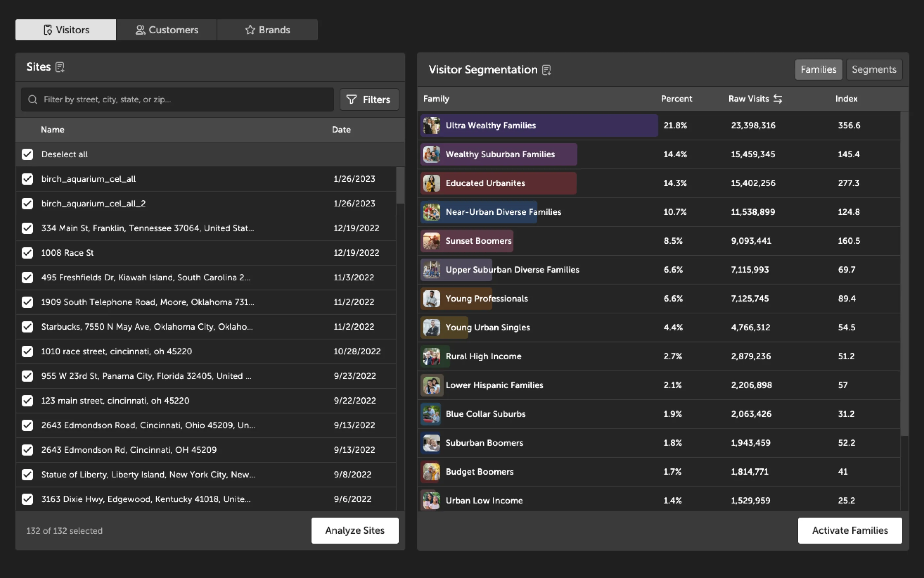The width and height of the screenshot is (924, 578).
Task: Sort by the Percent column header
Action: click(676, 99)
